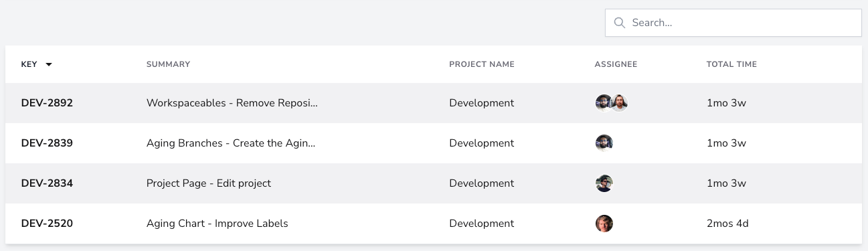The height and width of the screenshot is (251, 868).
Task: Click the PROJECT NAME column header
Action: [x=482, y=64]
